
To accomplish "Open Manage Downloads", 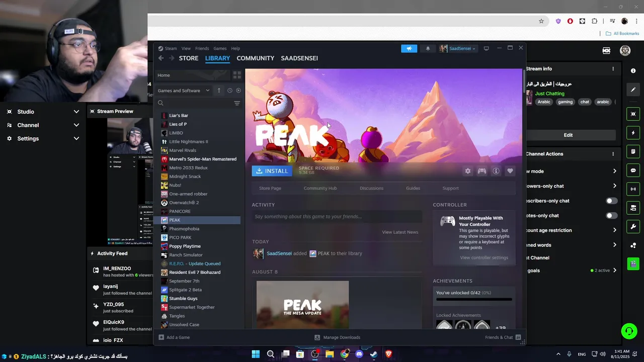I will tap(337, 337).
